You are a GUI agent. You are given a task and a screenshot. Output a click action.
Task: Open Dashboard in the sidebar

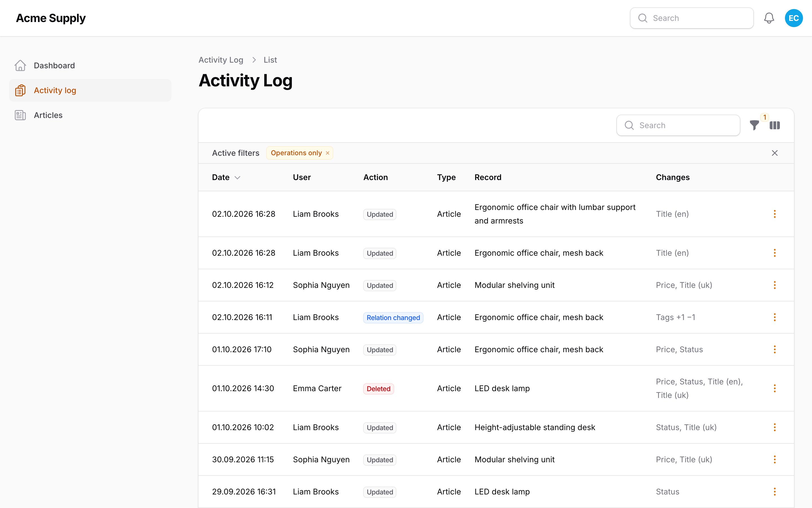[x=90, y=65]
